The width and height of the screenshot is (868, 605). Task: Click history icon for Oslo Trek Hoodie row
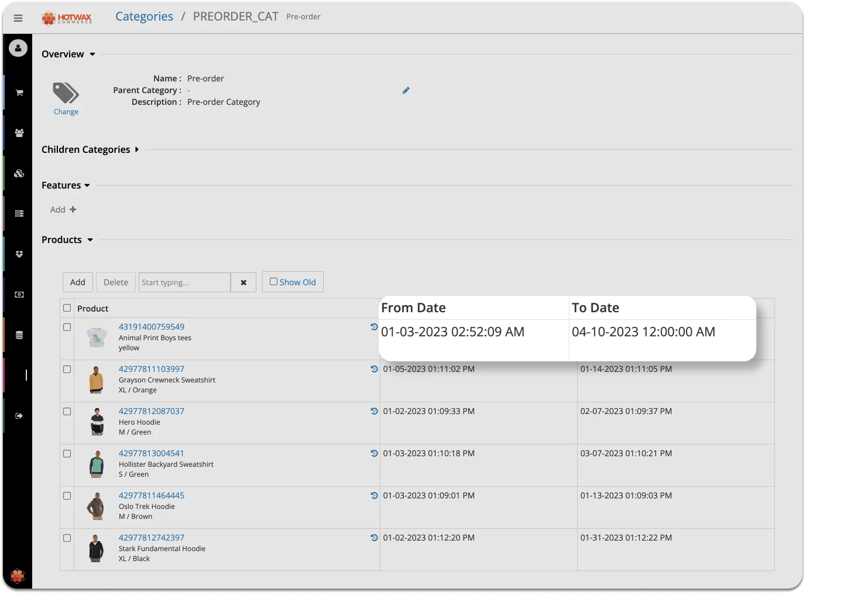coord(374,495)
